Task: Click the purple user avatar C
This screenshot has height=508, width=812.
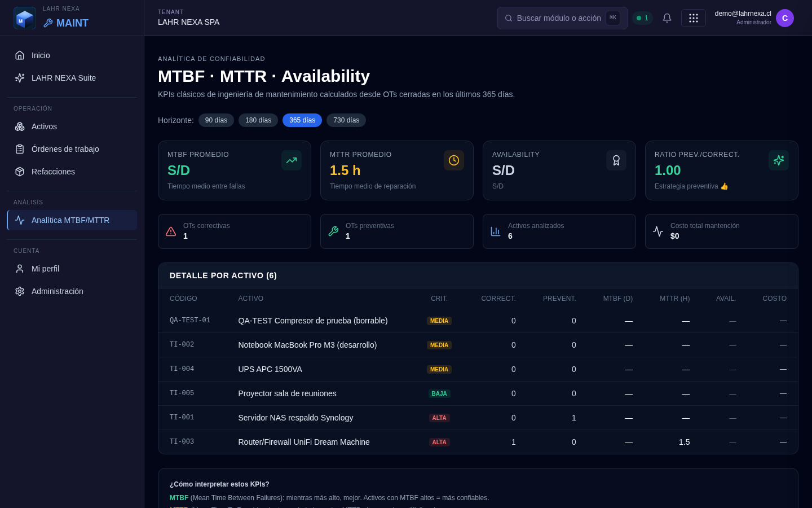Action: click(x=785, y=18)
